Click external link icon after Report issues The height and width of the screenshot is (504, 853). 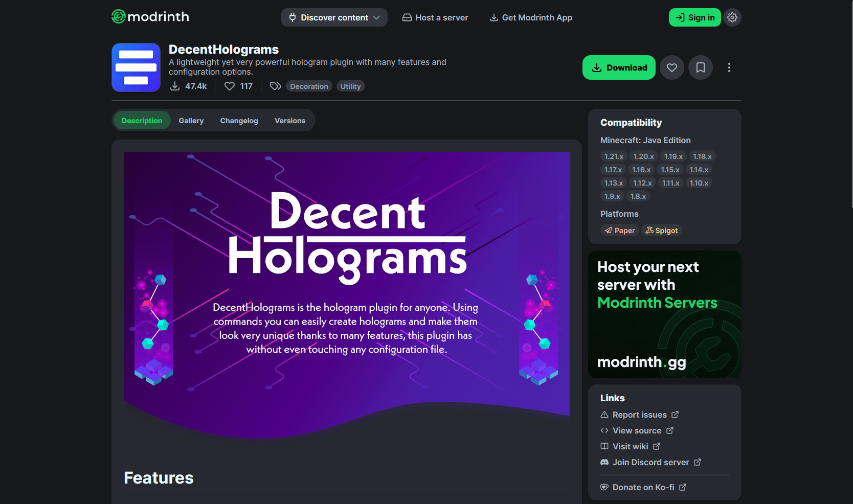(x=675, y=415)
